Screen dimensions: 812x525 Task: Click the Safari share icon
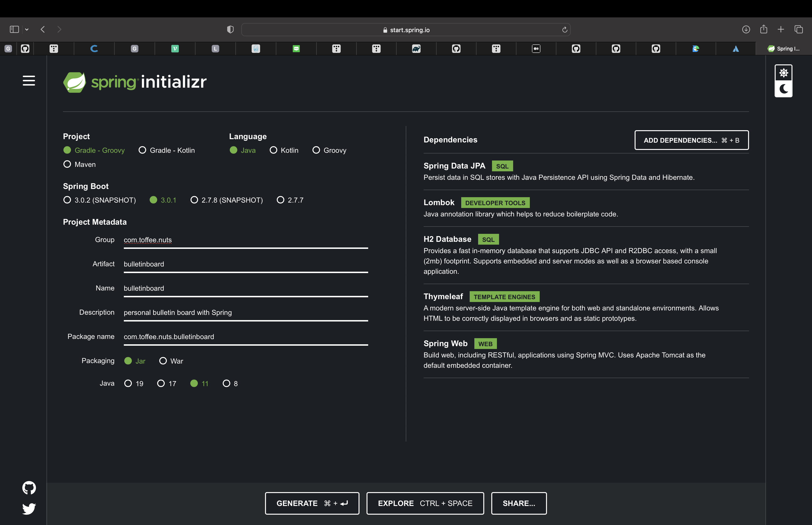pos(764,29)
